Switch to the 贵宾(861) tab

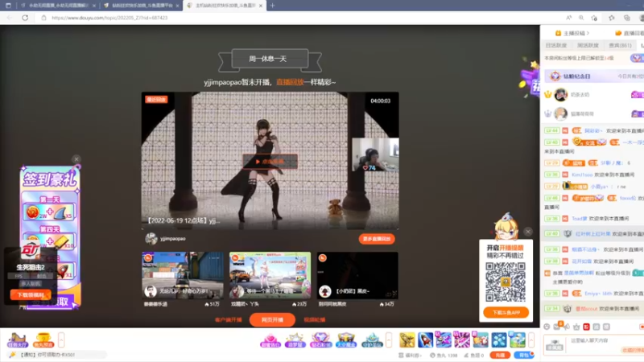[620, 45]
